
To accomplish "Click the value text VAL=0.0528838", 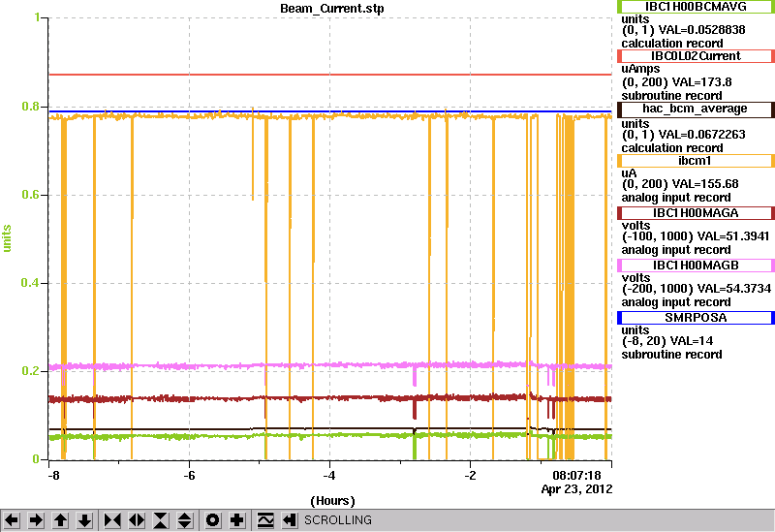I will point(702,30).
